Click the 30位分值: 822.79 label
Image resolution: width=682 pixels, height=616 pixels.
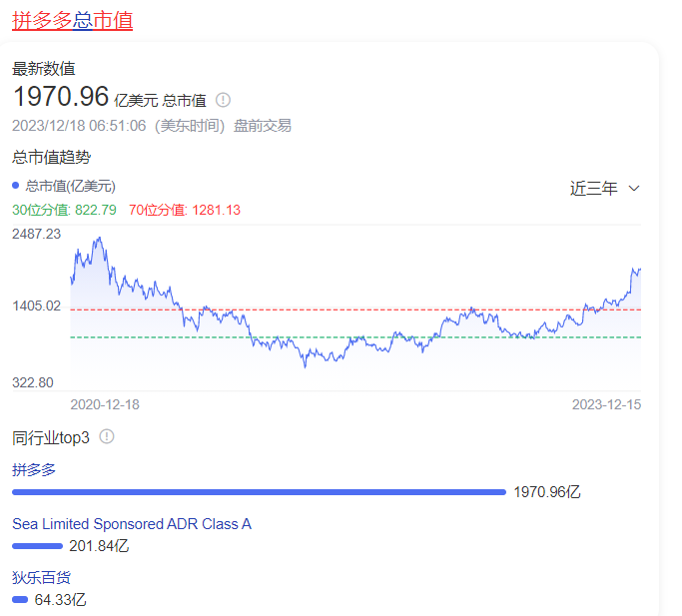click(64, 210)
